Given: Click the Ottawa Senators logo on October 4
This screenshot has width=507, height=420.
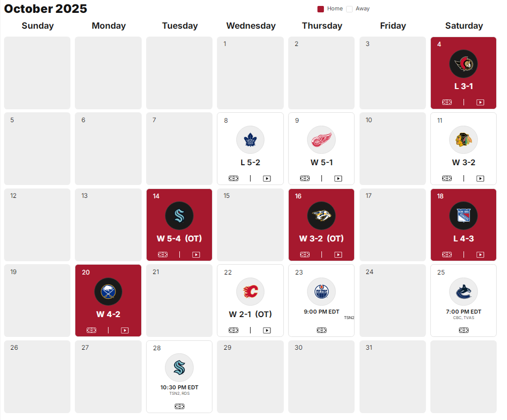Looking at the screenshot, I should coord(463,63).
